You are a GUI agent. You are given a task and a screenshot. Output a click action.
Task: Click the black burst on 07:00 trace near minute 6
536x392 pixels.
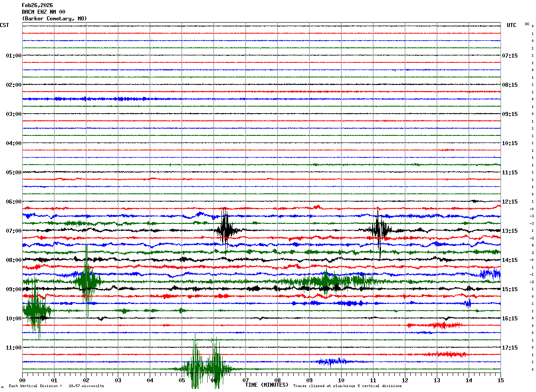(x=226, y=230)
